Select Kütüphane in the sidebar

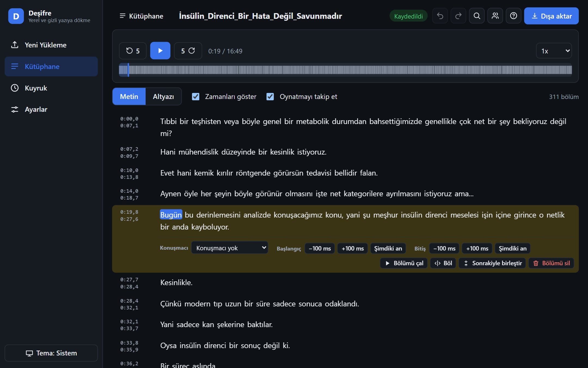coord(51,67)
